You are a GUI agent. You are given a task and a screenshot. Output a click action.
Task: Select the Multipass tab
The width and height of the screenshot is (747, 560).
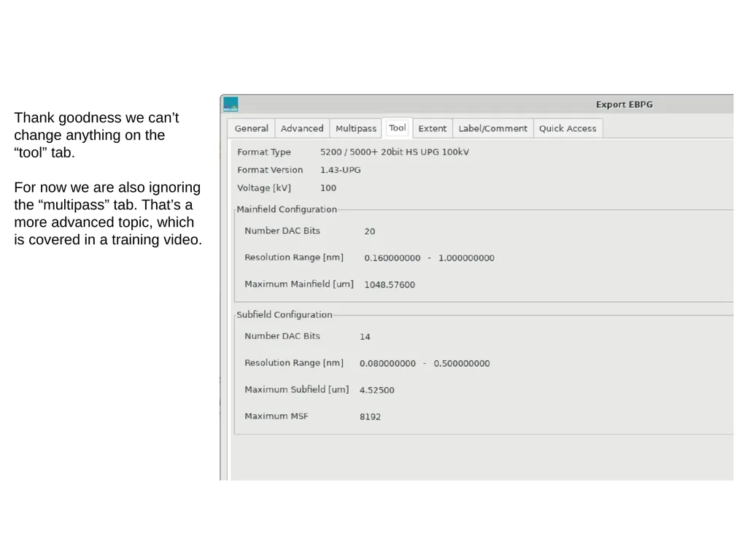click(x=356, y=128)
